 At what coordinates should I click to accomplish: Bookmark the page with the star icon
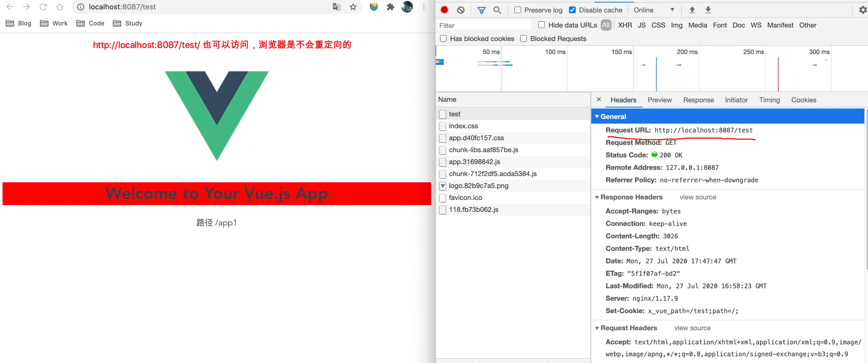click(353, 7)
